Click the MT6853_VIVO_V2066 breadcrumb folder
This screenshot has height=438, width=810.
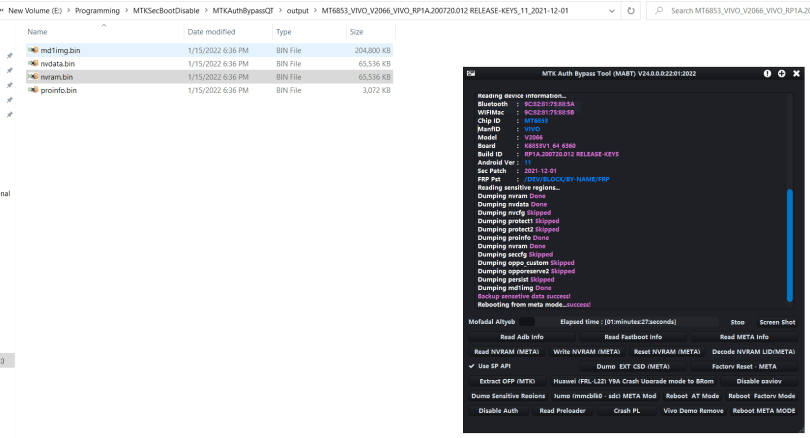(445, 10)
